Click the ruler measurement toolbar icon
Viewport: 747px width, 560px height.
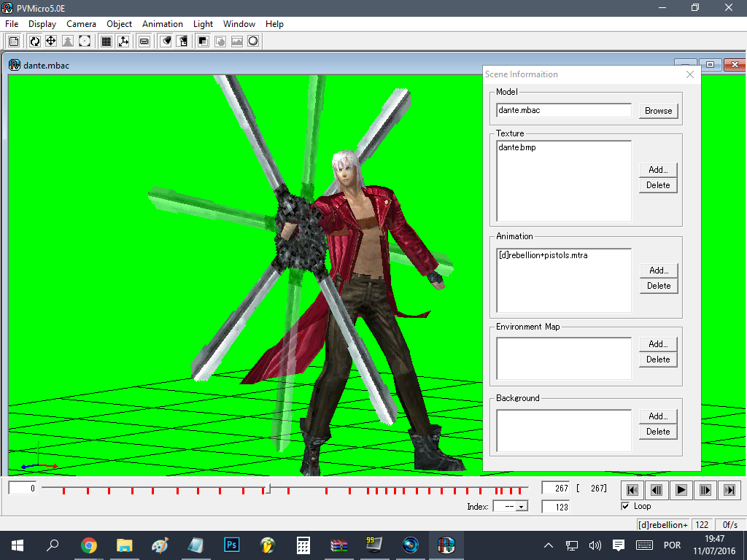[x=144, y=42]
